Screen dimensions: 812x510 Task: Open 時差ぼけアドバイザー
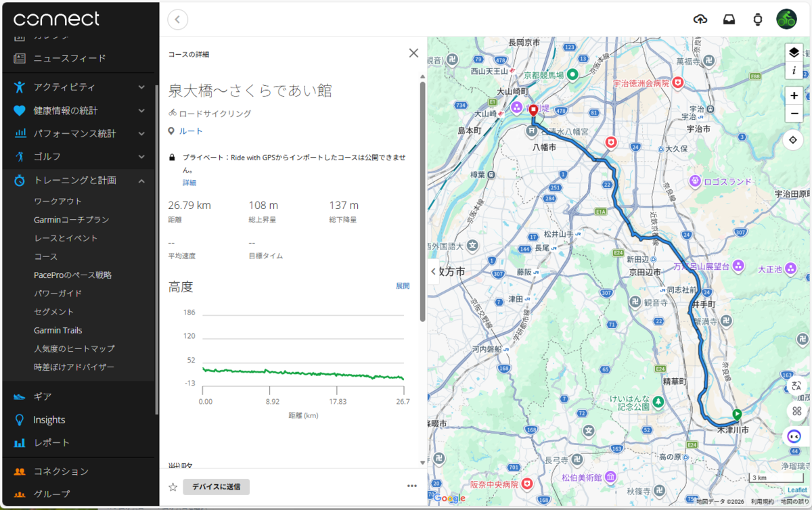point(74,367)
